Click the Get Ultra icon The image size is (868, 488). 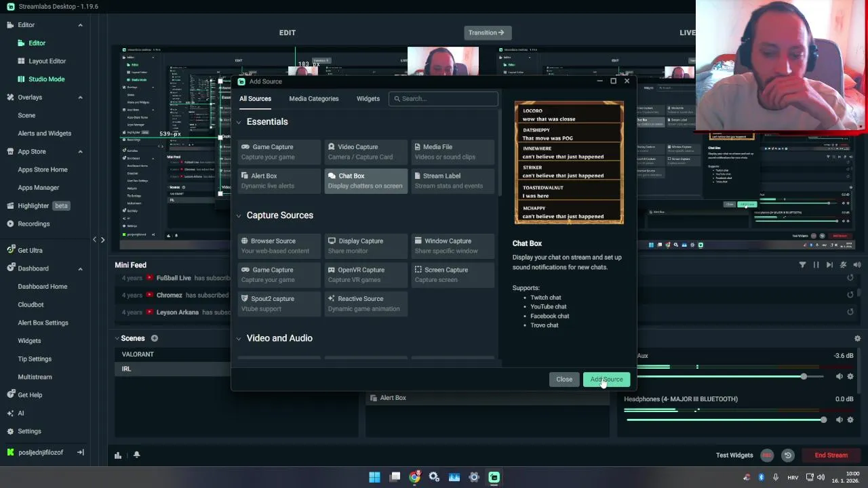coord(10,250)
